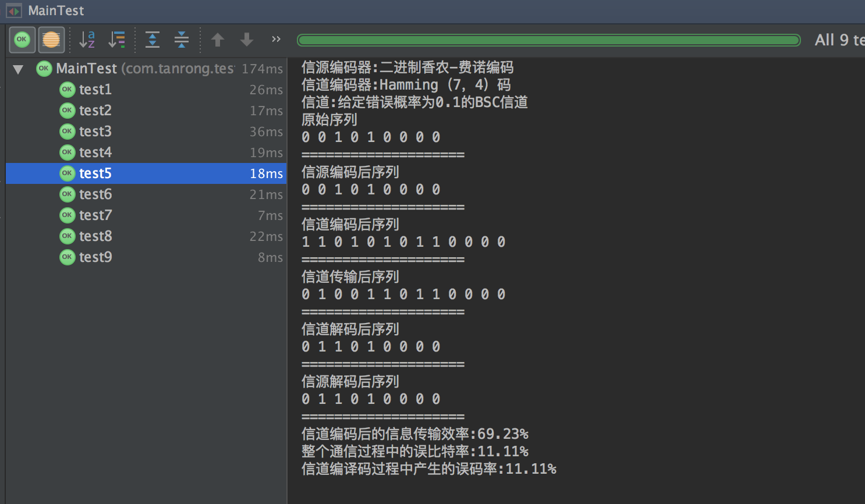Viewport: 865px width, 504px height.
Task: Click the line '信源编码器:二进制香农-费诺编码'
Action: pyautogui.click(x=407, y=68)
